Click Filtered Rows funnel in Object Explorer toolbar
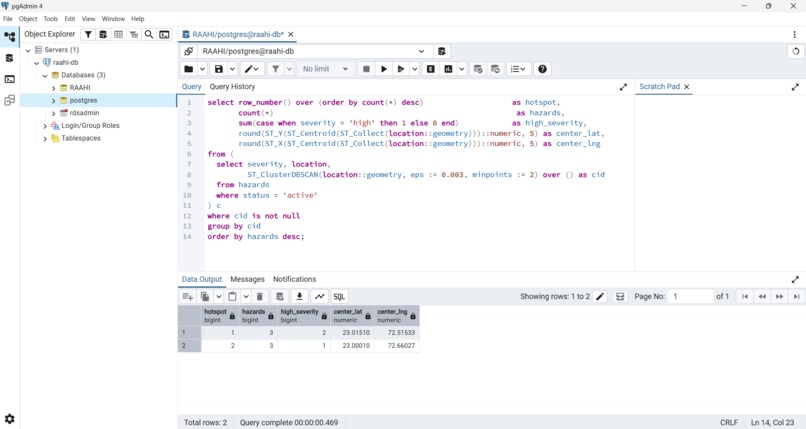 point(88,34)
